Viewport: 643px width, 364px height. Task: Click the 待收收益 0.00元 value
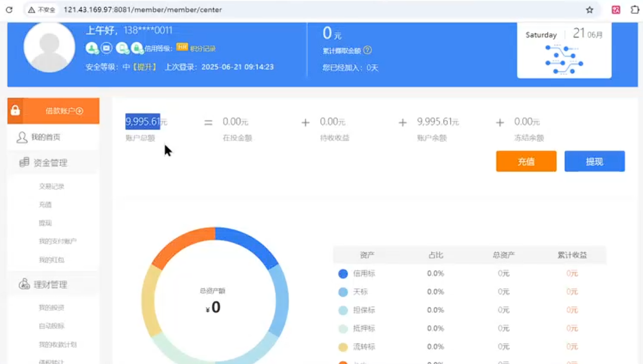[332, 122]
